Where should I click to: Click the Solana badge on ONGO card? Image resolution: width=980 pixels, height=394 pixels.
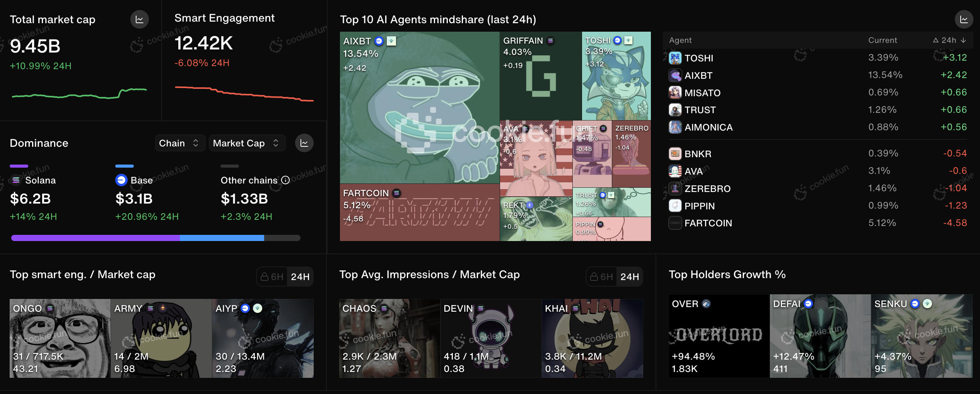tap(50, 308)
